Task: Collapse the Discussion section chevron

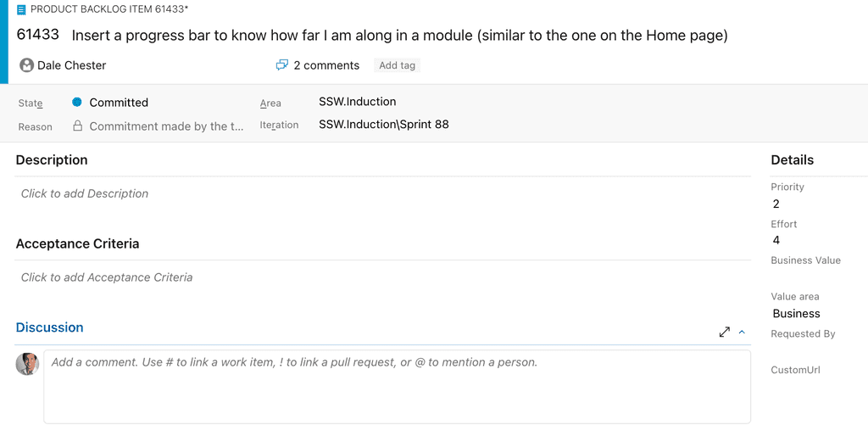Action: click(x=742, y=333)
